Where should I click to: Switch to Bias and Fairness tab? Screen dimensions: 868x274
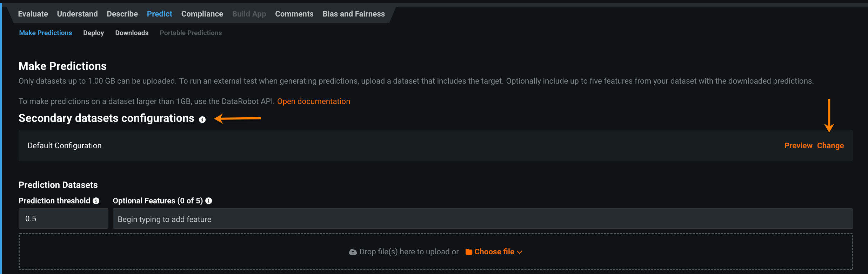click(354, 14)
